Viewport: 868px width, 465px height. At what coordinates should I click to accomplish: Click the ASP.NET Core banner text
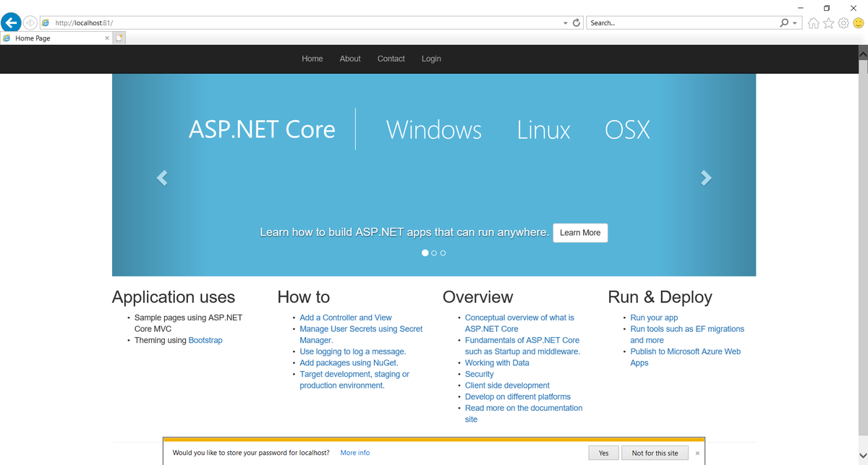[x=262, y=129]
